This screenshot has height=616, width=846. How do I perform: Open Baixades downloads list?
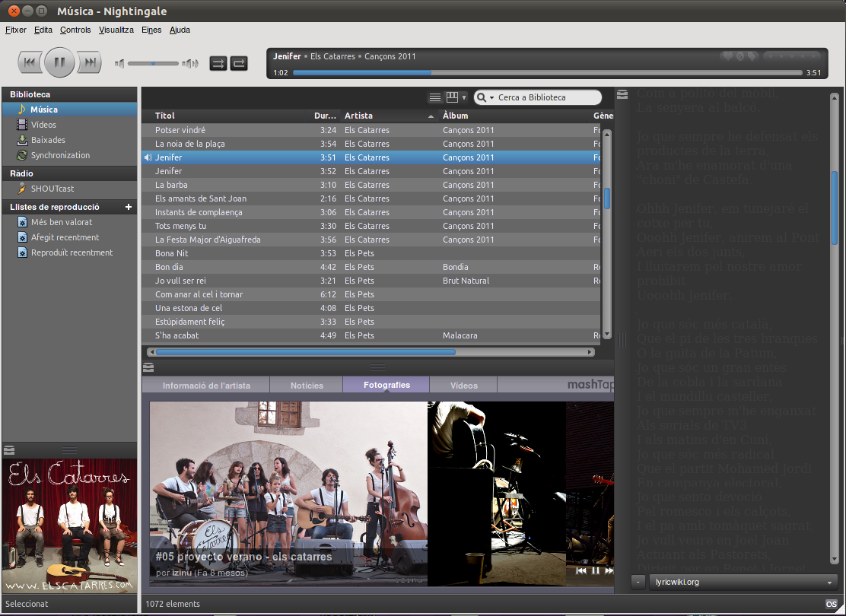tap(69, 140)
